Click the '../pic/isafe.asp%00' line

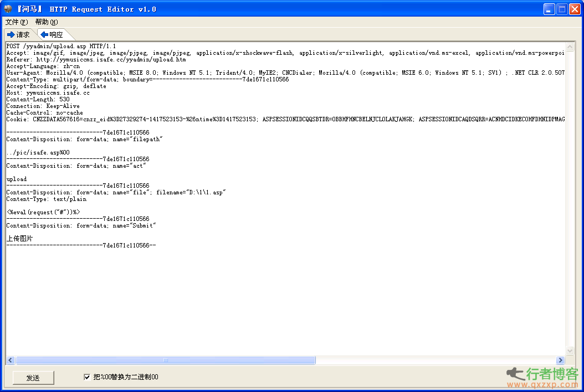point(38,153)
